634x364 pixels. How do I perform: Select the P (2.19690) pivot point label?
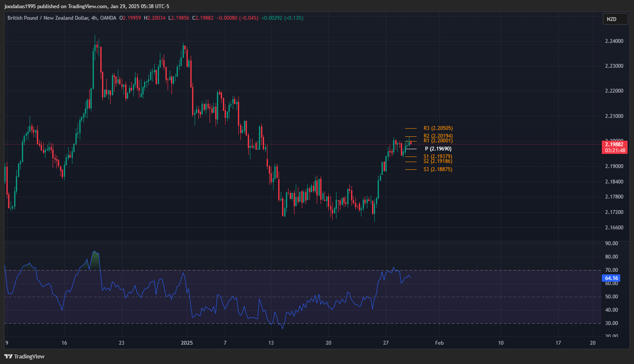pyautogui.click(x=438, y=149)
